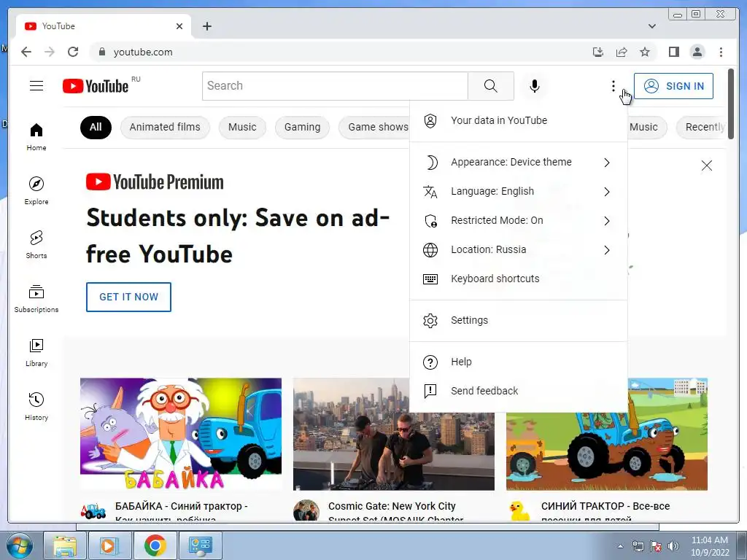Viewport: 747px width, 560px height.
Task: Click the share page icon in the address bar
Action: [622, 52]
